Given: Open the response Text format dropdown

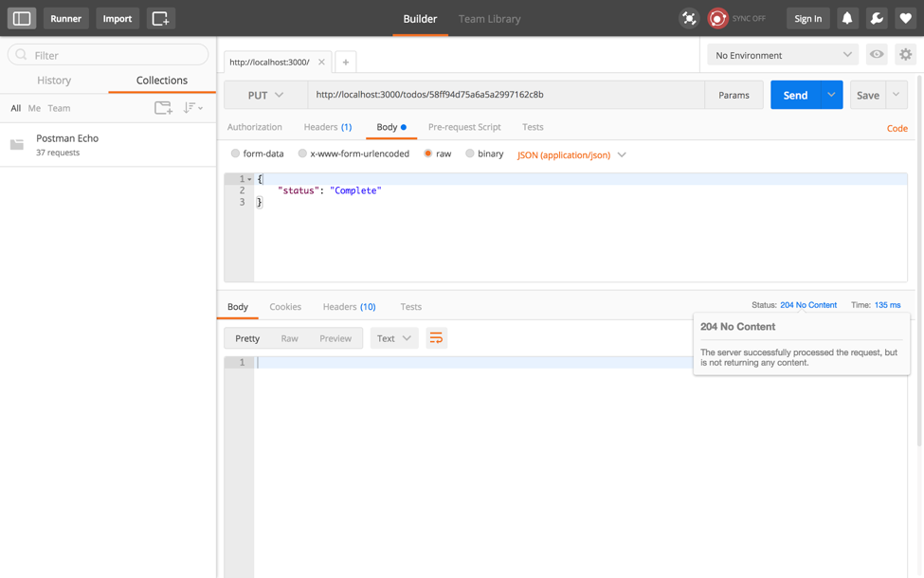Looking at the screenshot, I should (394, 338).
